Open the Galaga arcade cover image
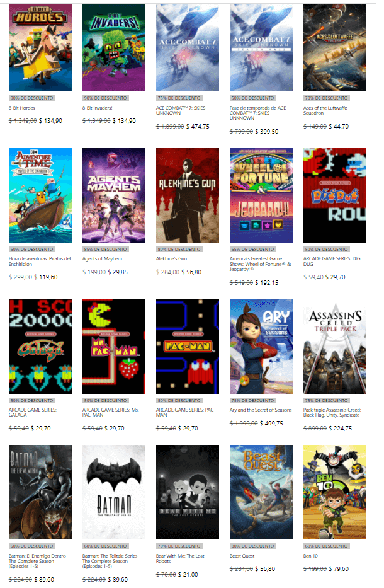 tap(40, 347)
